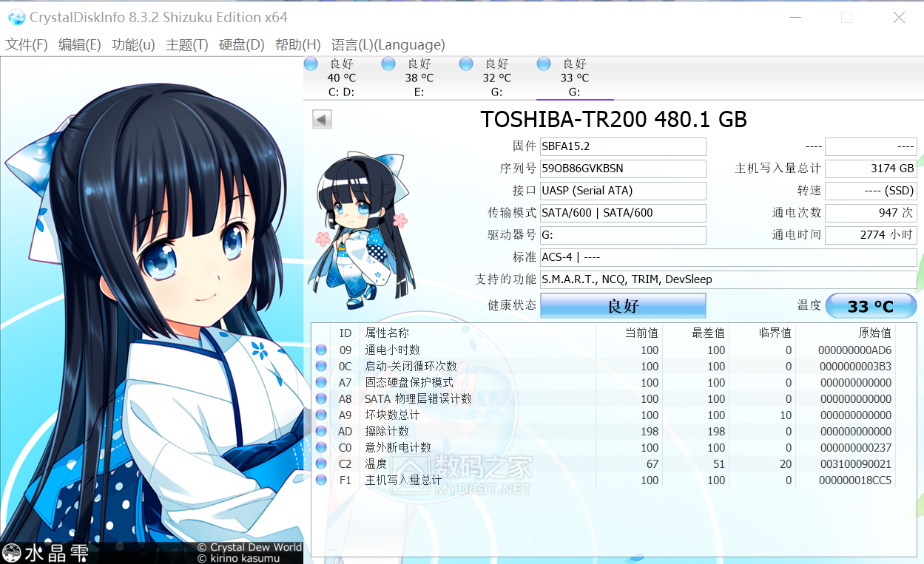924x564 pixels.
Task: Click the transfer mode field SATA/600 | SATA/600
Action: pos(623,213)
